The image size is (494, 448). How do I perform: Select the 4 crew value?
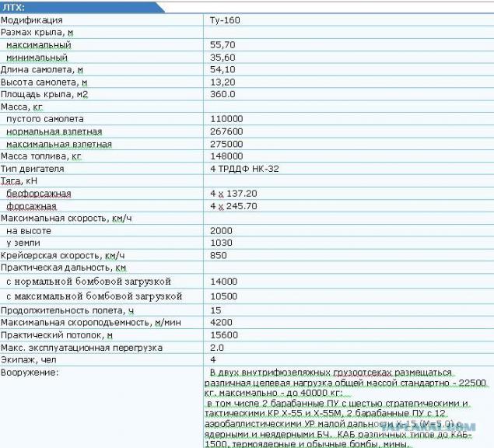point(213,360)
